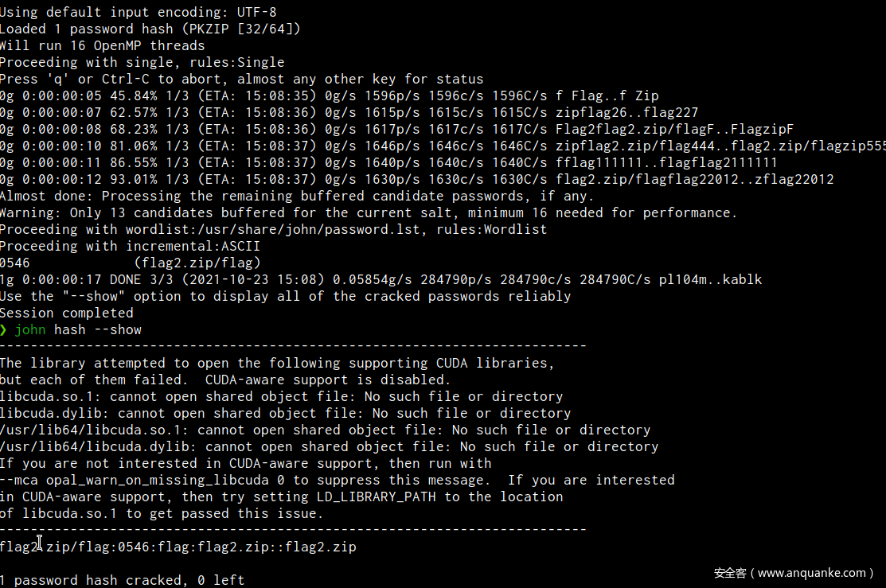Image resolution: width=886 pixels, height=588 pixels.
Task: Click the 'Will run 16 OpenMP threads' line
Action: [x=102, y=46]
